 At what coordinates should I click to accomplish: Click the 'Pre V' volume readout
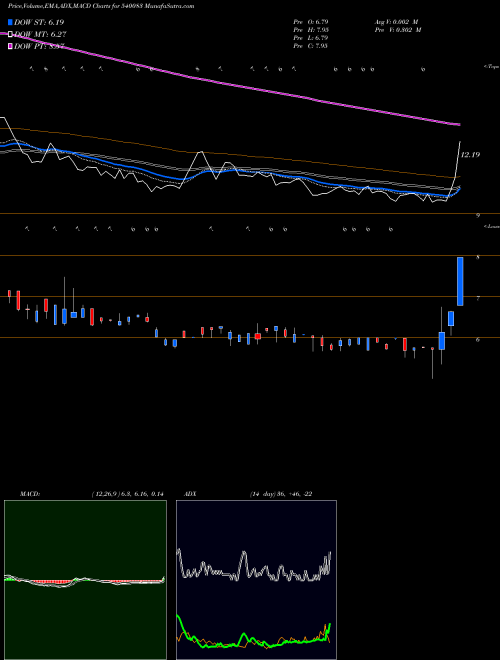(x=399, y=30)
